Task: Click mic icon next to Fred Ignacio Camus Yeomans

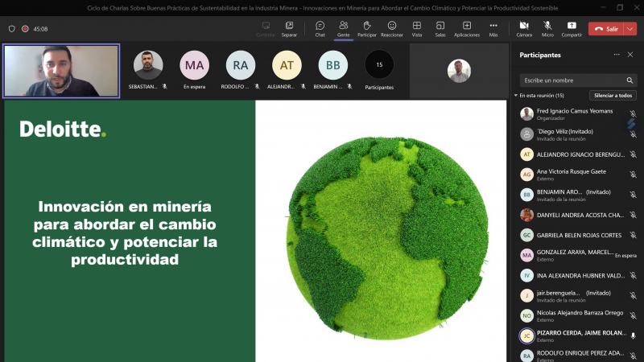Action: click(633, 114)
